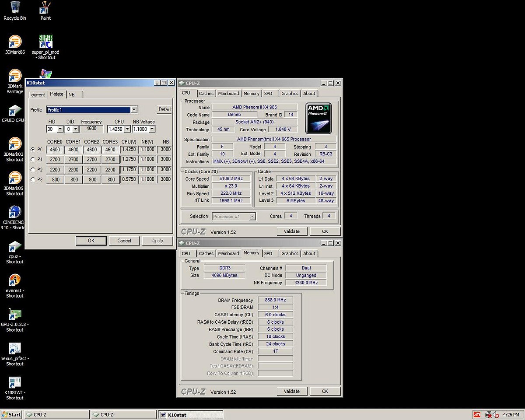
Task: Click Validate in the lower CPU-Z window
Action: (x=292, y=392)
